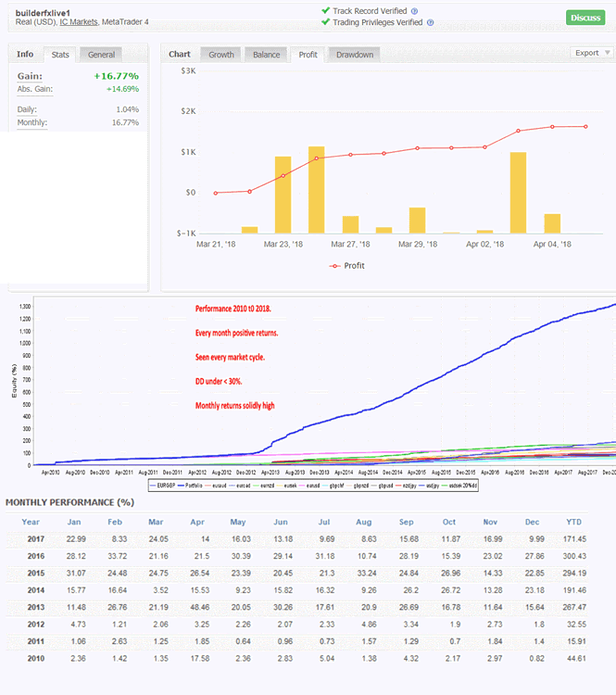Open the Balance chart tab
The height and width of the screenshot is (695, 616).
pyautogui.click(x=266, y=55)
